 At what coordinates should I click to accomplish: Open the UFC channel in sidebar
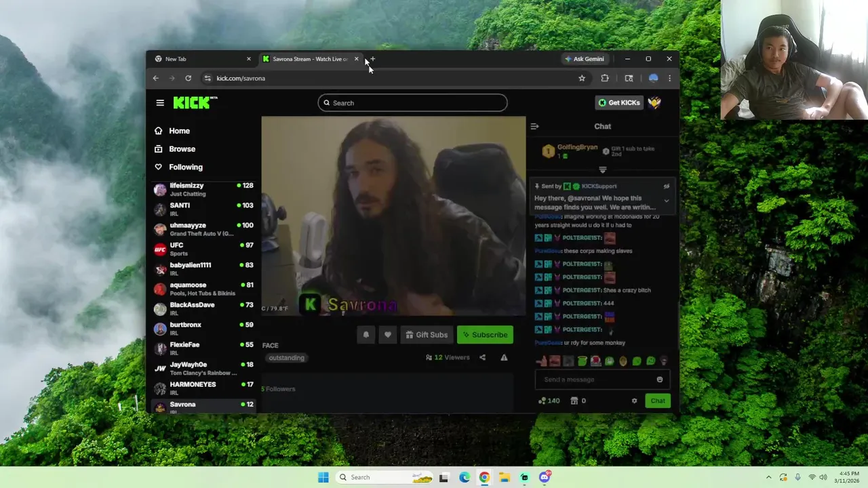tap(203, 249)
